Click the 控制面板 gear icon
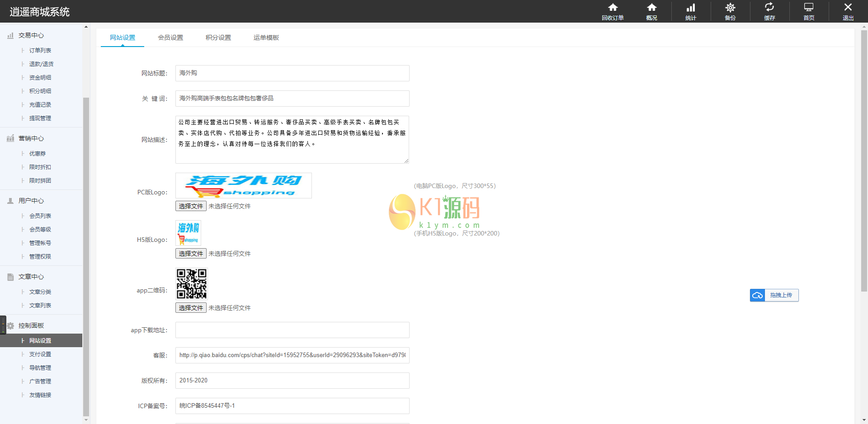 [10, 325]
